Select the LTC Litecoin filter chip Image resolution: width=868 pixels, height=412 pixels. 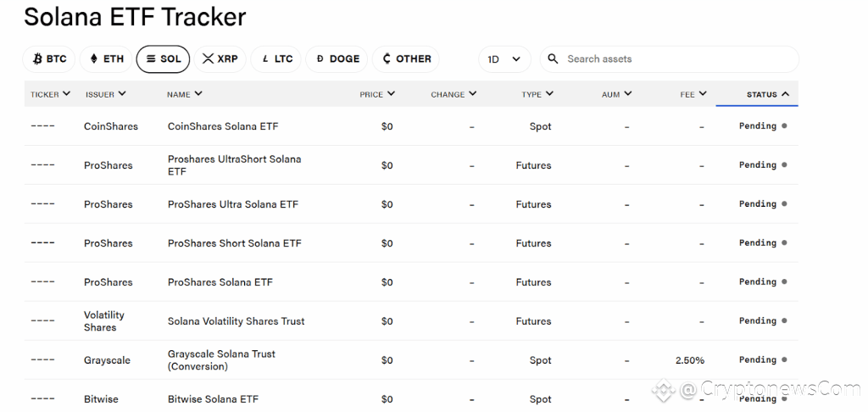[276, 59]
